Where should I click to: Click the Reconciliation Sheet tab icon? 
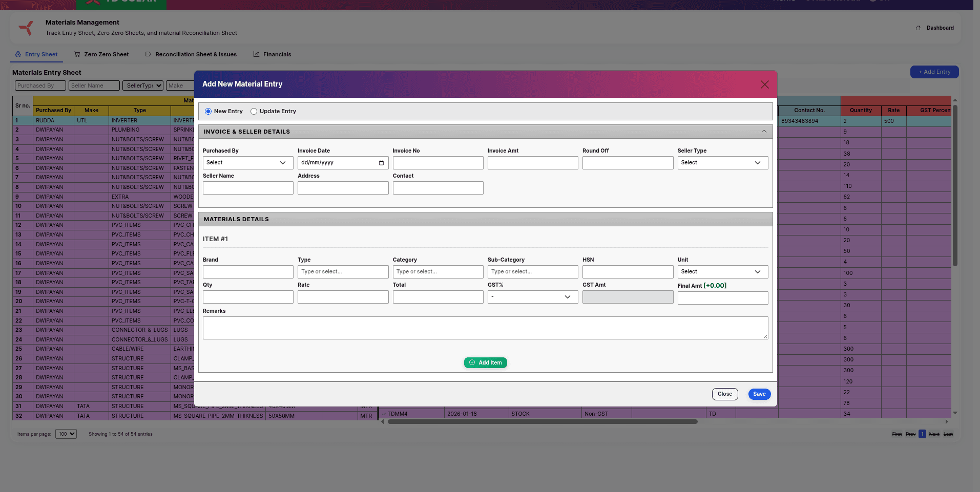(x=149, y=54)
